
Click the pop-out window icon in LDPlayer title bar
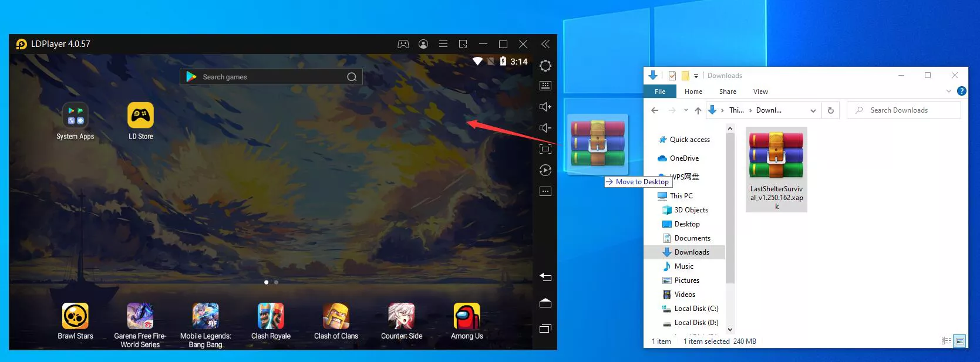click(463, 44)
